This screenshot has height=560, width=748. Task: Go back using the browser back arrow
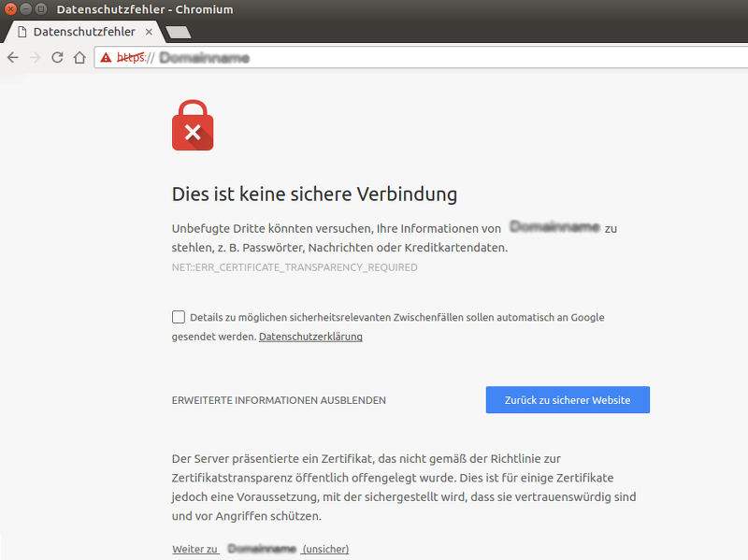pyautogui.click(x=13, y=58)
